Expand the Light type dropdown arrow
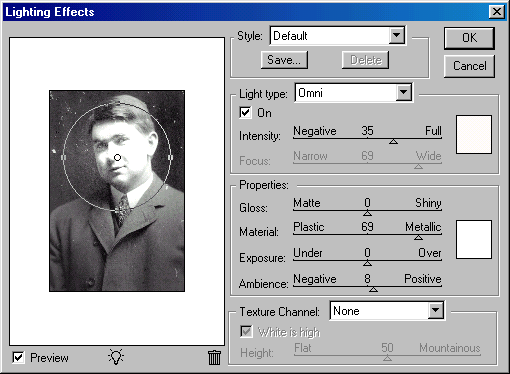This screenshot has height=374, width=510. (403, 93)
